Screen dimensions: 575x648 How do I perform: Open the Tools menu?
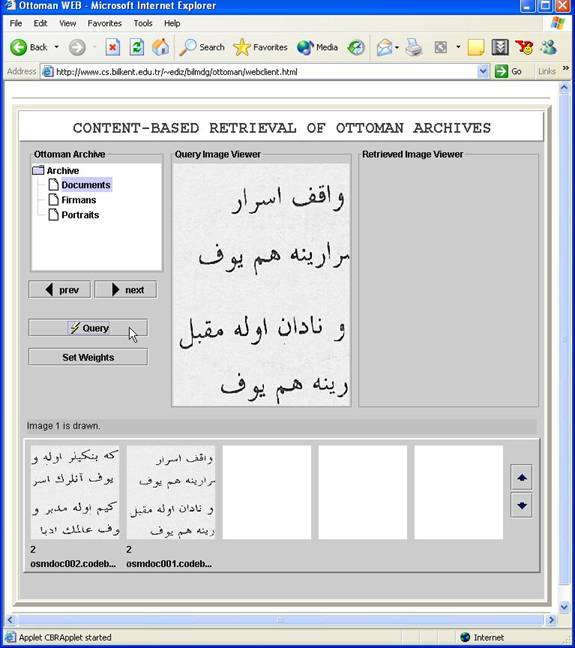tap(143, 23)
